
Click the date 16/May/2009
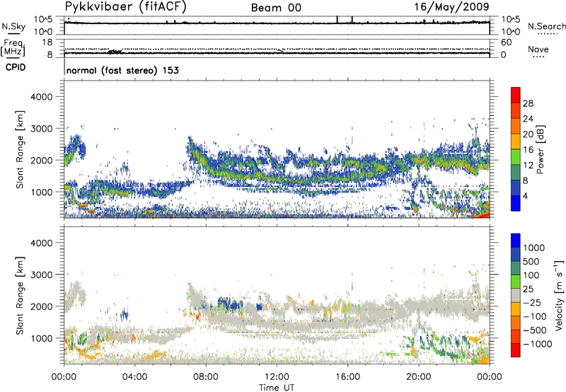tap(451, 7)
